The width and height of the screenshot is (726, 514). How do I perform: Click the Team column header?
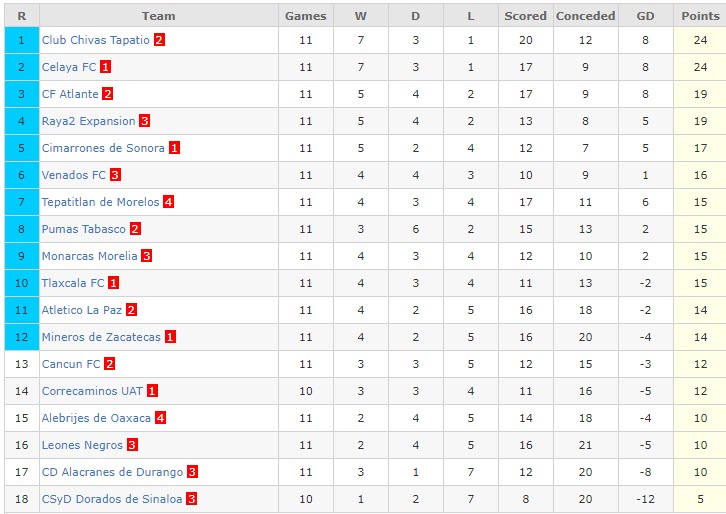tap(159, 16)
